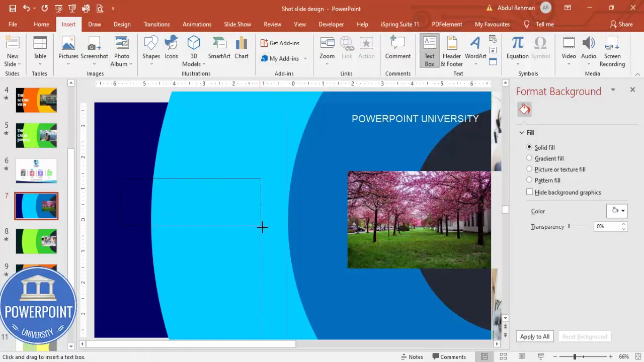Open iSpring Suite 11 tab

(x=399, y=24)
